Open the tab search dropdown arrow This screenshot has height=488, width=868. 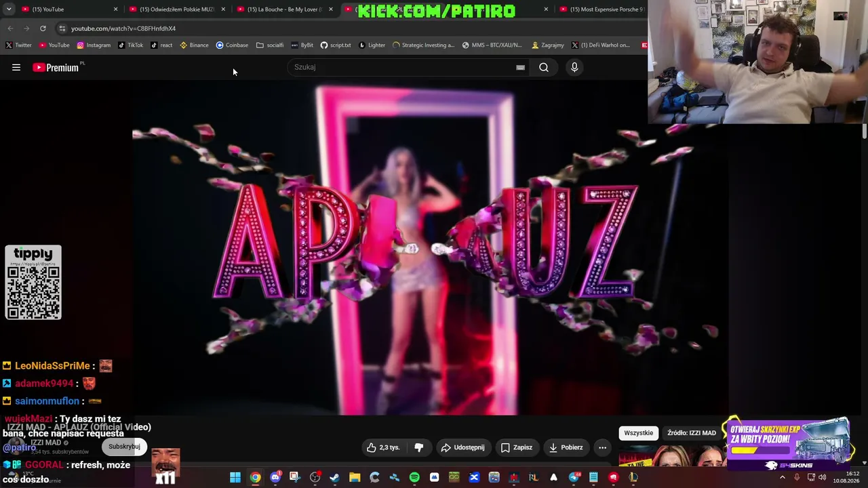(x=9, y=9)
